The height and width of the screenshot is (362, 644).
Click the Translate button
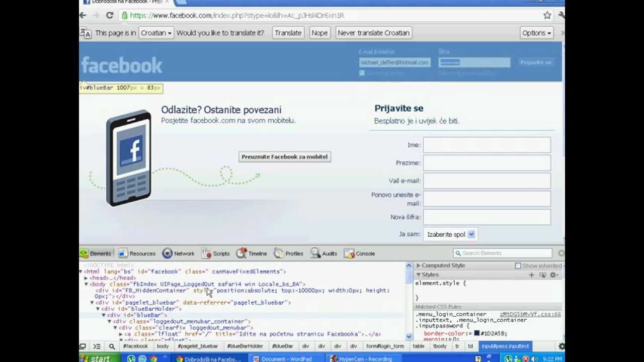(288, 33)
